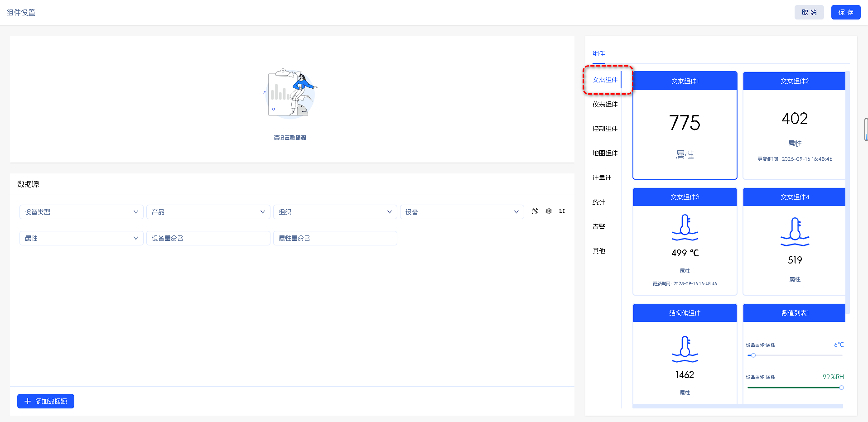The width and height of the screenshot is (868, 422).
Task: Click the plus icon in 添加数据源 button
Action: (x=28, y=401)
